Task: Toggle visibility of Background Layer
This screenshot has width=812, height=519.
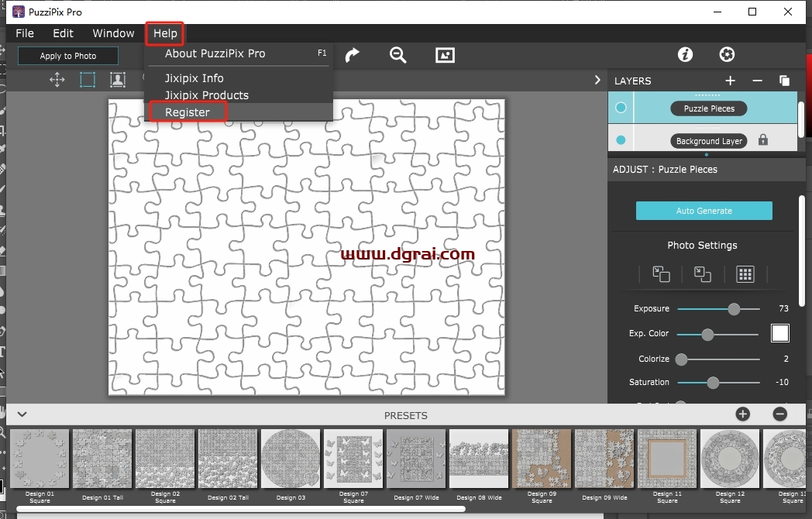Action: [x=621, y=140]
